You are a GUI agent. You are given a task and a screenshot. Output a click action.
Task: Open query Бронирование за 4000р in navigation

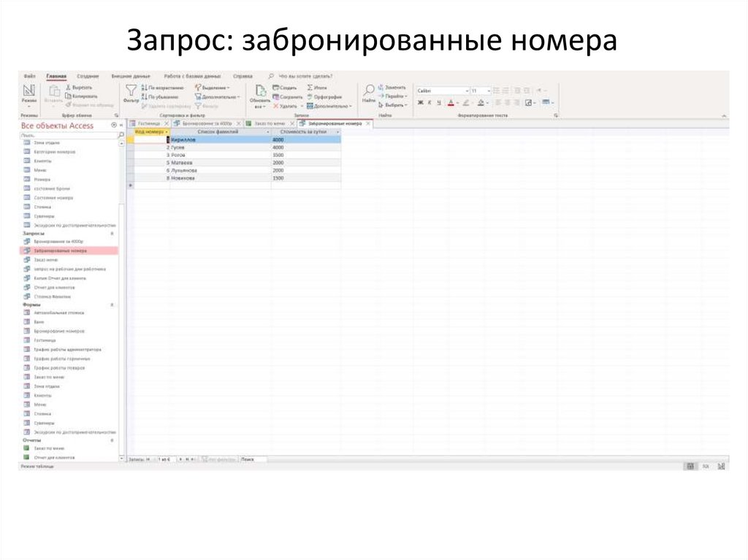(58, 242)
